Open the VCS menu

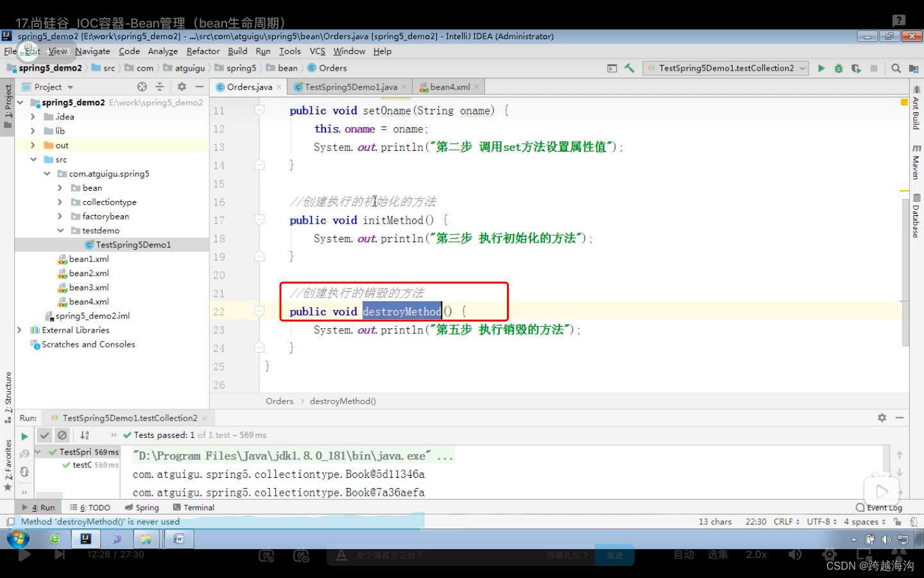click(318, 51)
